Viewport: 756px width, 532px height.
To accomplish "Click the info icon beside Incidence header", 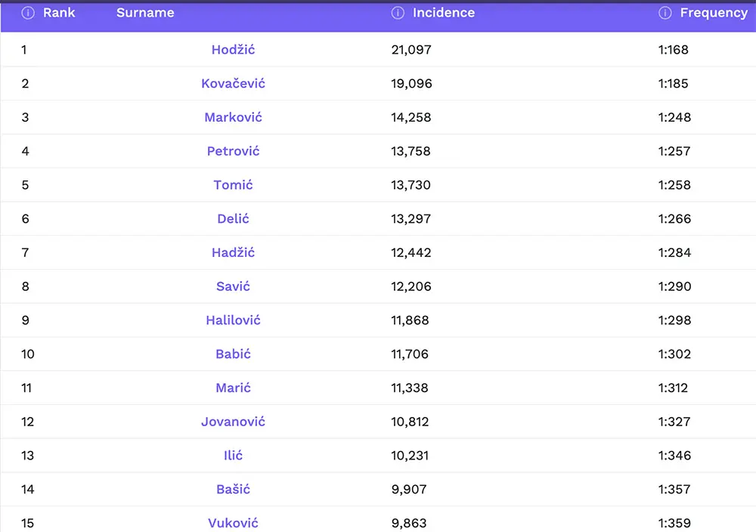I will point(398,13).
